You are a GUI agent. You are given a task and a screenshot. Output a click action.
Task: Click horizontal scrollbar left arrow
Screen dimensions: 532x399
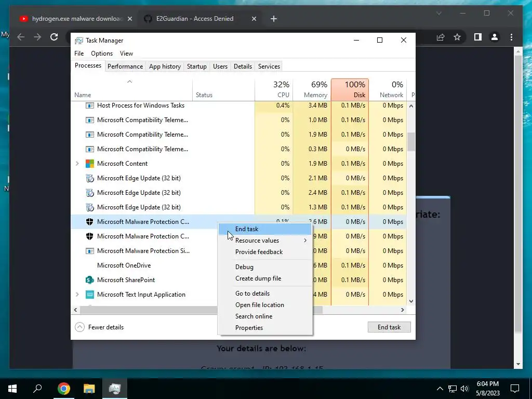(x=75, y=310)
